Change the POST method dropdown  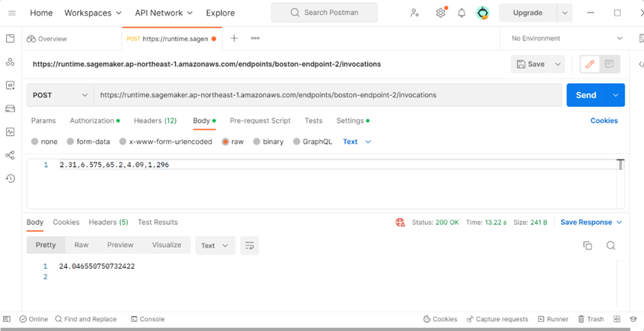[x=61, y=95]
